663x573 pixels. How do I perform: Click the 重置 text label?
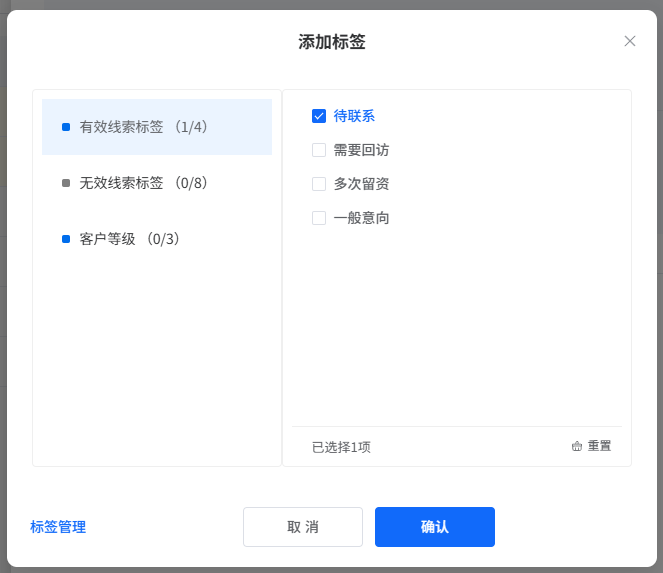(600, 447)
